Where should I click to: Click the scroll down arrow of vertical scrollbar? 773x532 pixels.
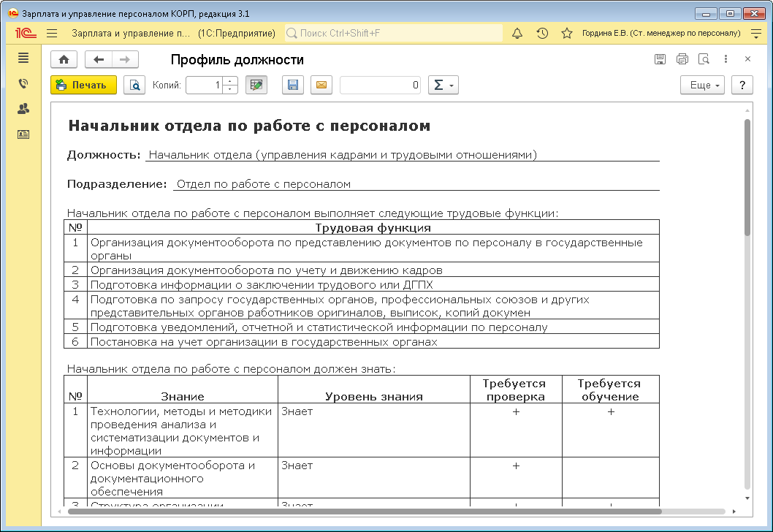coord(747,498)
